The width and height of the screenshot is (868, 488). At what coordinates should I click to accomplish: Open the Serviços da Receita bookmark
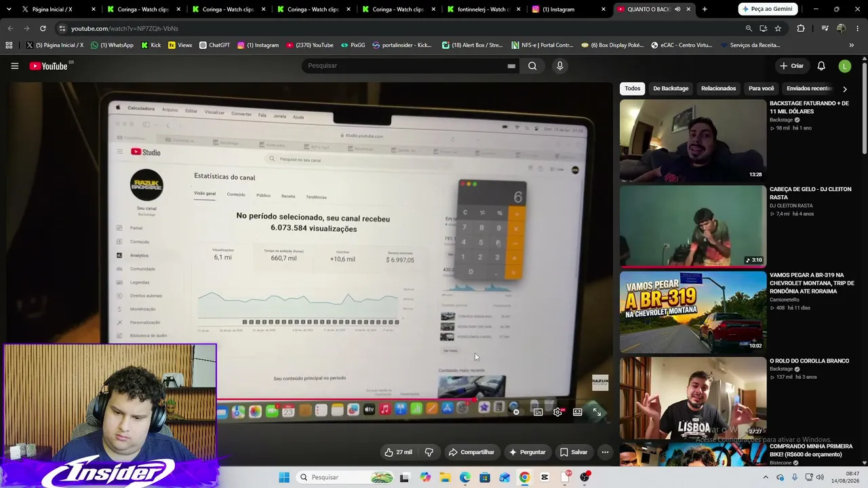(749, 45)
